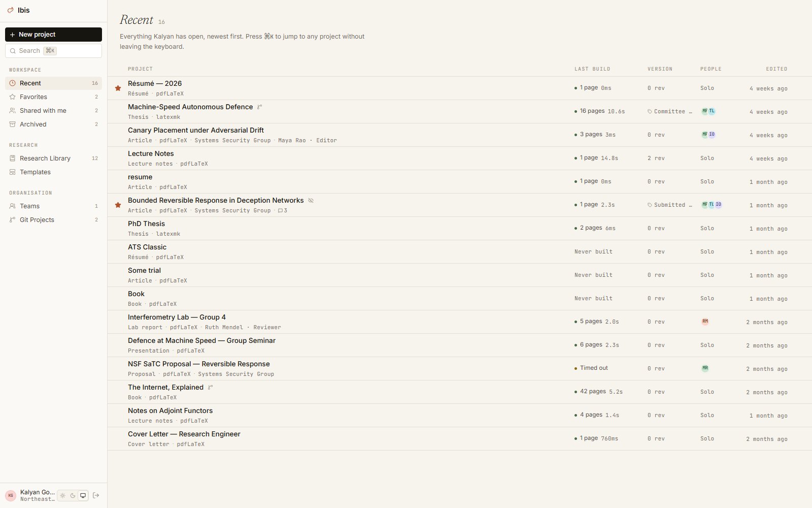Open the Archived section

point(53,124)
